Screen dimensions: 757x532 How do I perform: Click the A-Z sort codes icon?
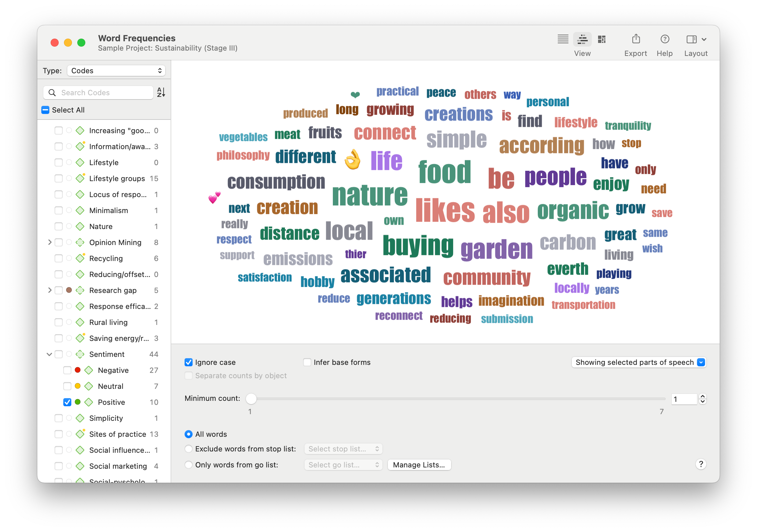pos(161,92)
